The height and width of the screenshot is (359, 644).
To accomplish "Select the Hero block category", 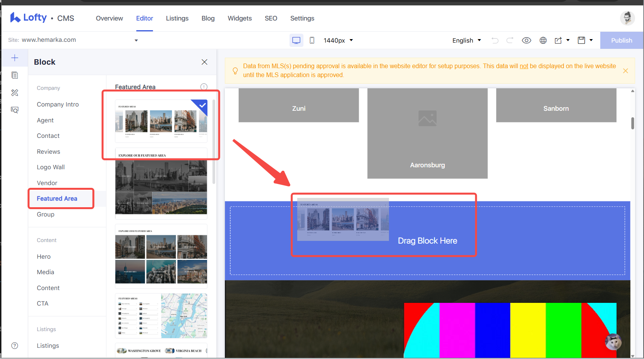I will pyautogui.click(x=44, y=257).
